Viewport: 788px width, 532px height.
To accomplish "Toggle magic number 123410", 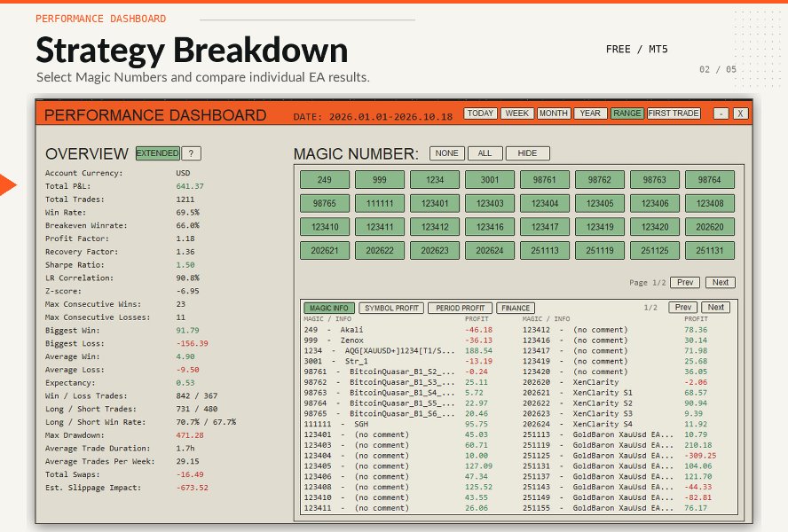I will coord(325,227).
